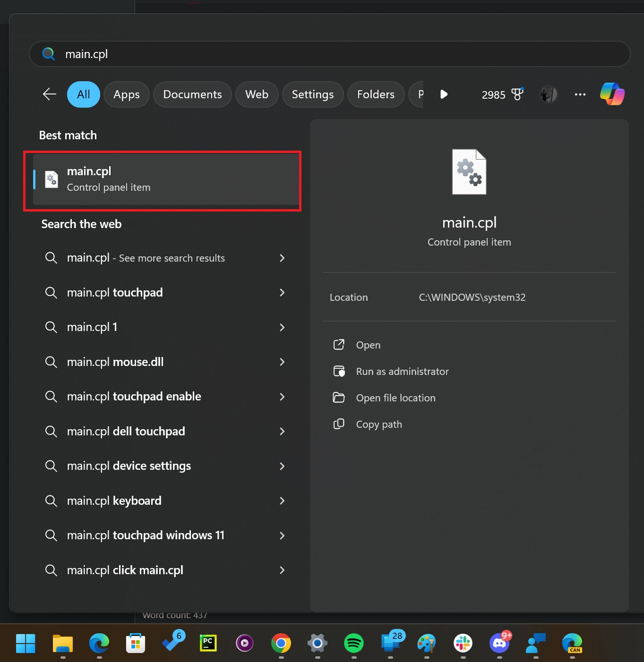Viewport: 644px width, 662px height.
Task: Open Spotify from the taskbar
Action: (353, 643)
